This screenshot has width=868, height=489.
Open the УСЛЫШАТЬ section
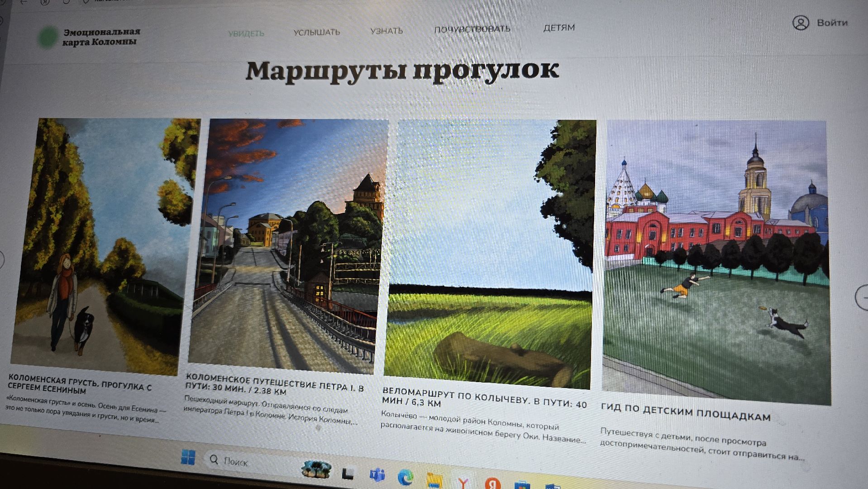pos(317,33)
